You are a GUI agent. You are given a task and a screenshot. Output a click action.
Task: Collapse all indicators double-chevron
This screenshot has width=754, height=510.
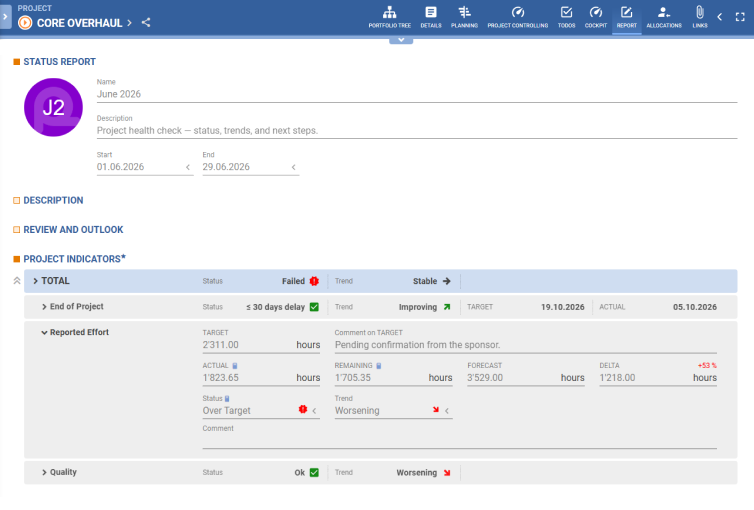click(17, 281)
